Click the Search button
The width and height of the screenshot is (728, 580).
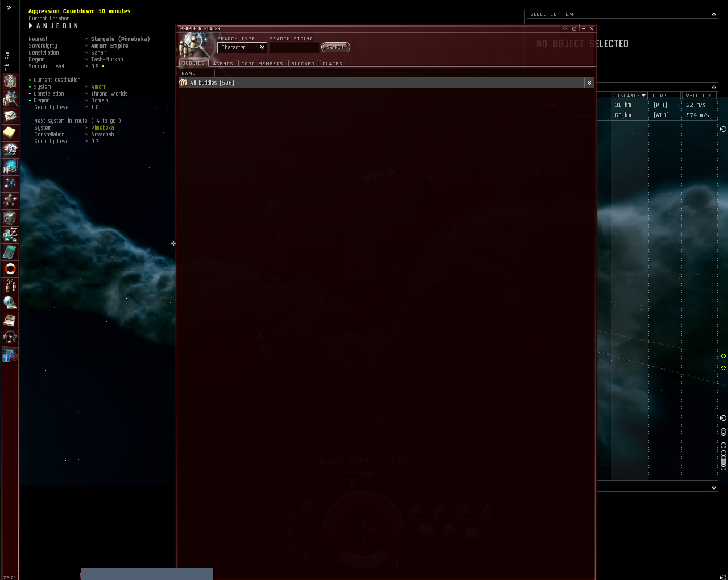(336, 47)
